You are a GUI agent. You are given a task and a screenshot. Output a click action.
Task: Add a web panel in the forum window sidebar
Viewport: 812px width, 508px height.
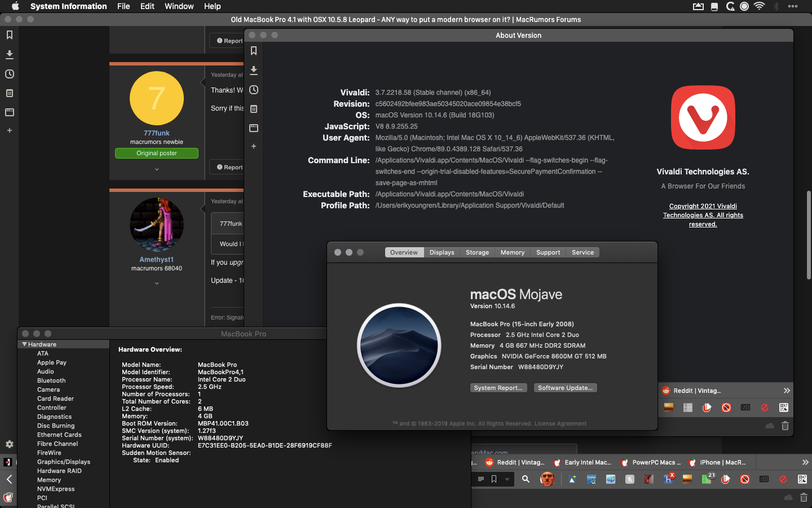[10, 130]
